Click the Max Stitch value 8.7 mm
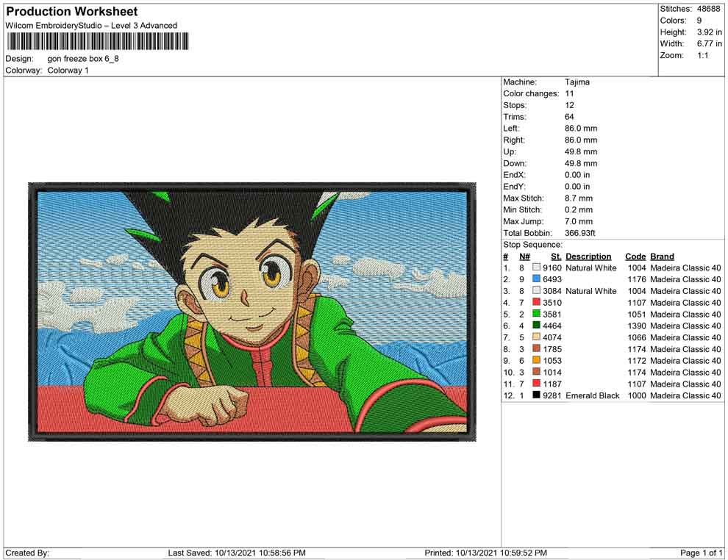The height and width of the screenshot is (560, 728). [x=579, y=198]
